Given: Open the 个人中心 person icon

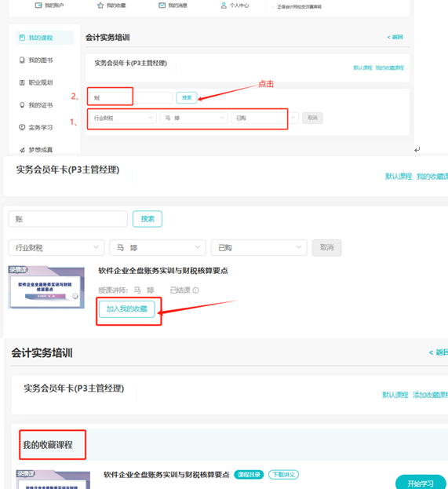Looking at the screenshot, I should tap(224, 5).
